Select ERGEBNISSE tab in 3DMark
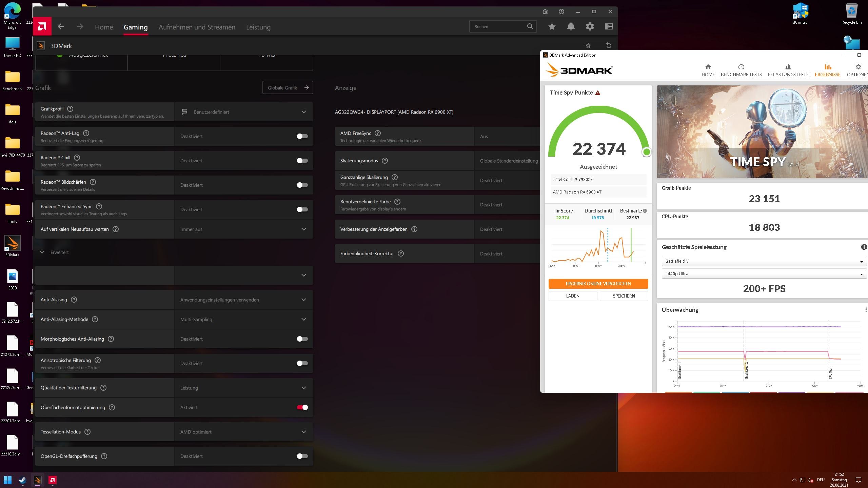 [x=828, y=70]
